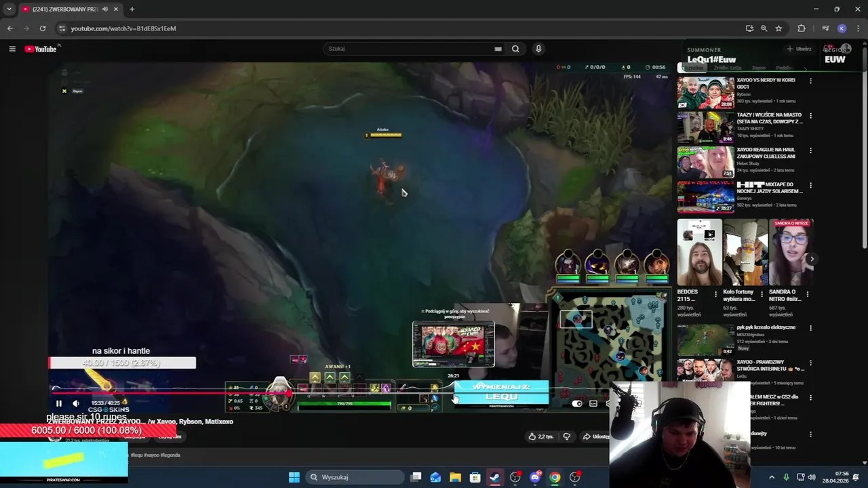Viewport: 868px width, 488px height.
Task: Open XAYOO VS NERDY W KOREI video thumbnail
Action: tap(706, 93)
